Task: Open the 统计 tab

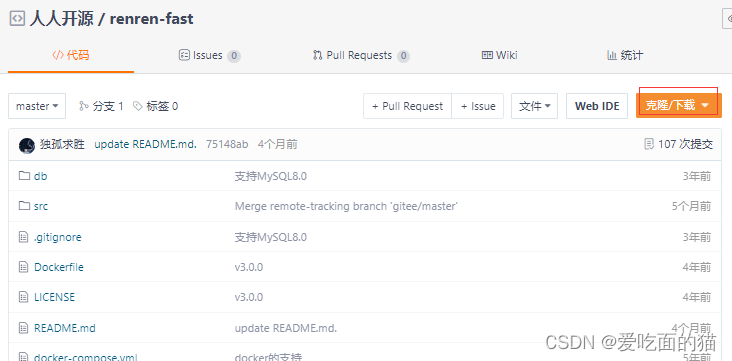Action: 625,56
